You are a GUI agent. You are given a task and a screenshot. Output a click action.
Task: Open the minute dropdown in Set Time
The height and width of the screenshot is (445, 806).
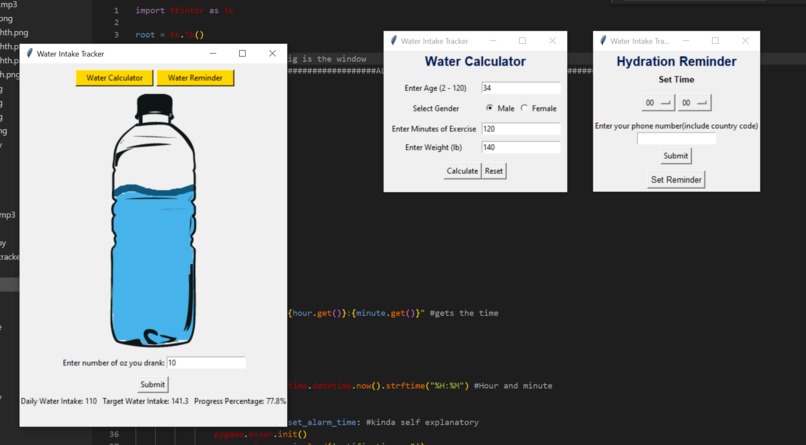pyautogui.click(x=694, y=103)
